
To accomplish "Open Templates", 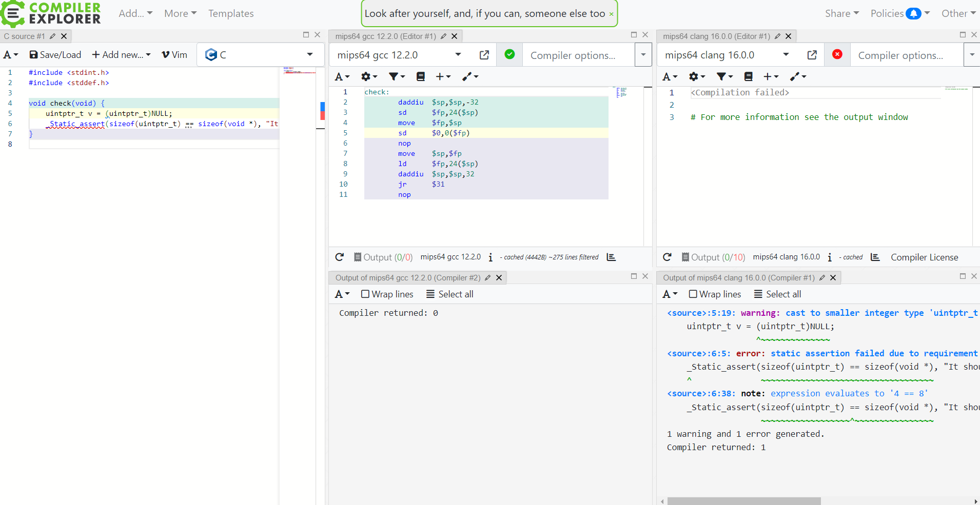I will click(231, 13).
